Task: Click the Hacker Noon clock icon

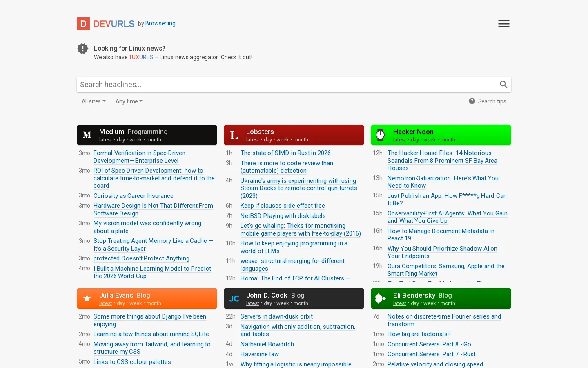Action: pyautogui.click(x=381, y=135)
